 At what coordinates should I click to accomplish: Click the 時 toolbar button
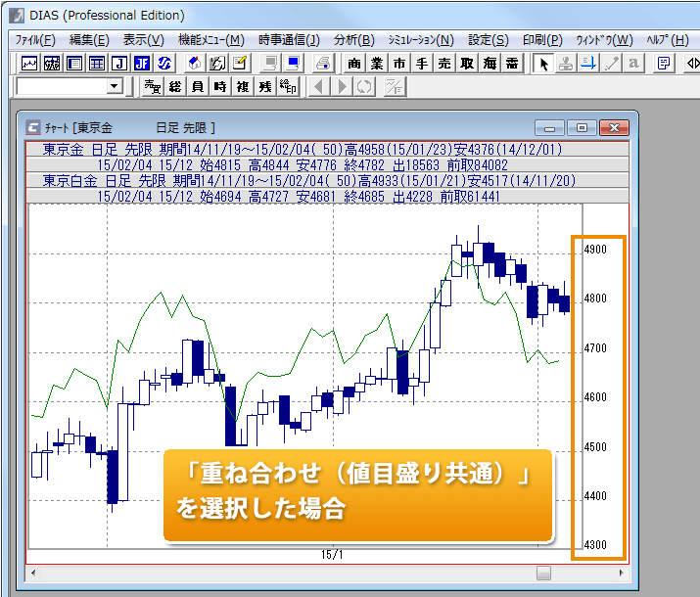(220, 87)
